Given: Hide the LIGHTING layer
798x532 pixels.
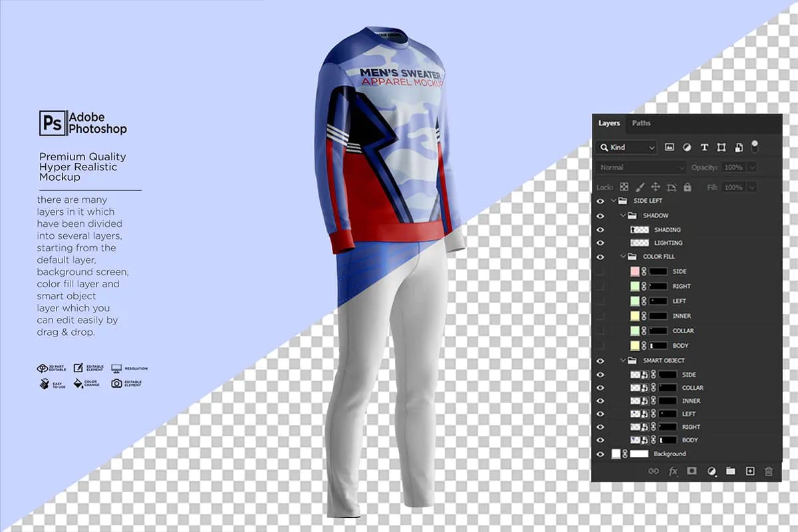Looking at the screenshot, I should (600, 243).
